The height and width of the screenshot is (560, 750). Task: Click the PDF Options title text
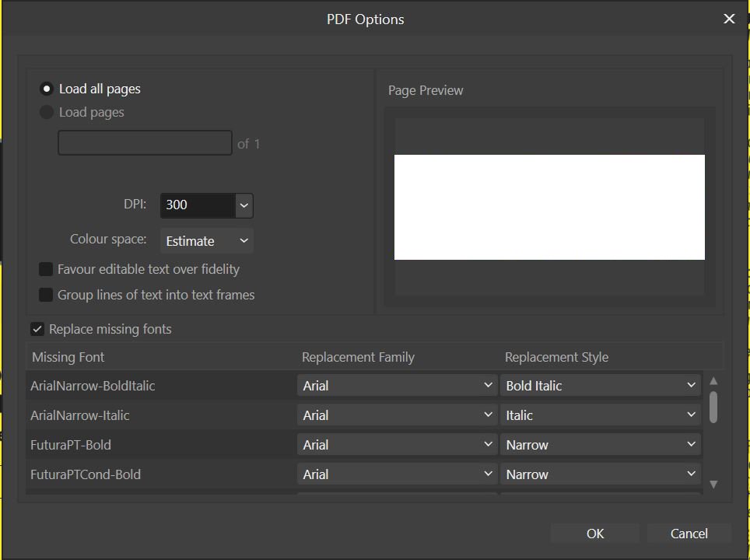[x=366, y=19]
